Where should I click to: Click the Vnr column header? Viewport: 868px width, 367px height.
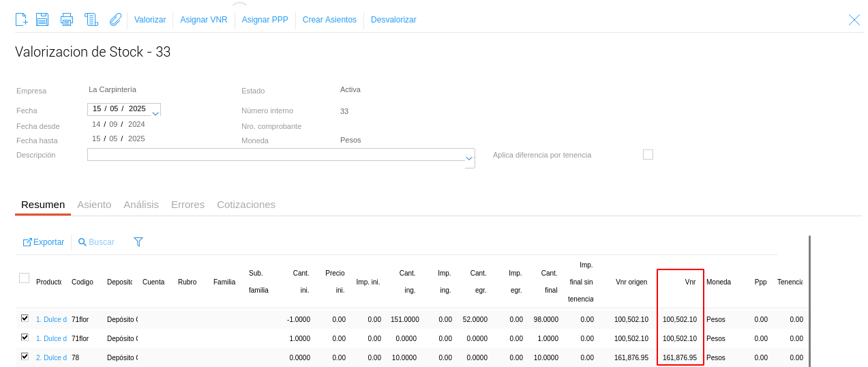pyautogui.click(x=690, y=282)
